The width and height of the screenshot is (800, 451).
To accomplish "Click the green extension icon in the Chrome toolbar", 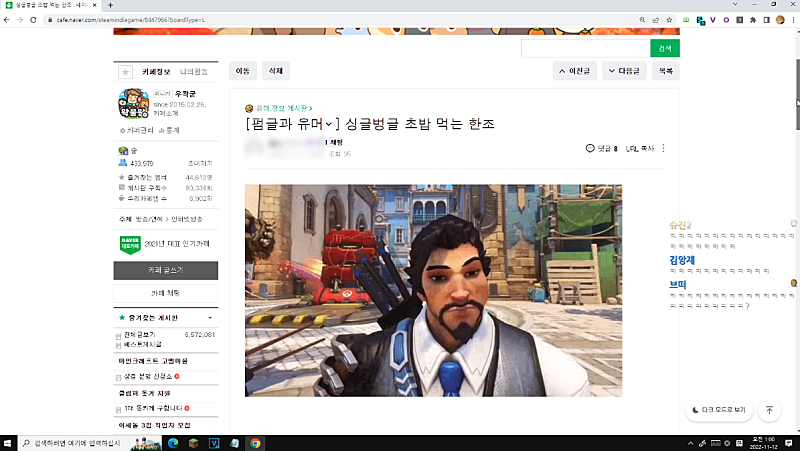I will [x=686, y=20].
